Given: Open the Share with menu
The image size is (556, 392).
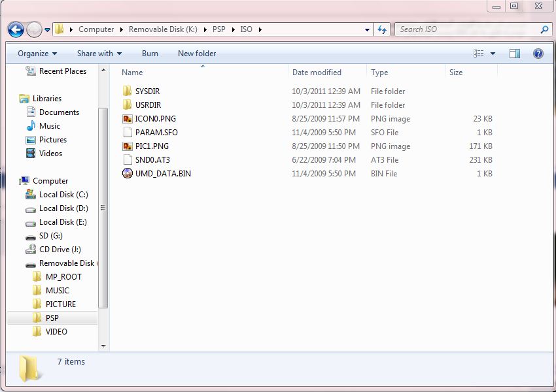Looking at the screenshot, I should pyautogui.click(x=99, y=54).
